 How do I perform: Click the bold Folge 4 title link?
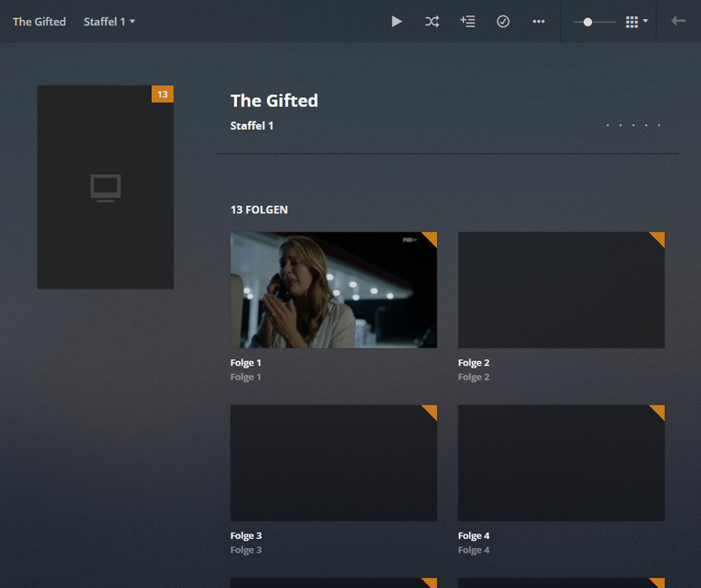point(473,535)
